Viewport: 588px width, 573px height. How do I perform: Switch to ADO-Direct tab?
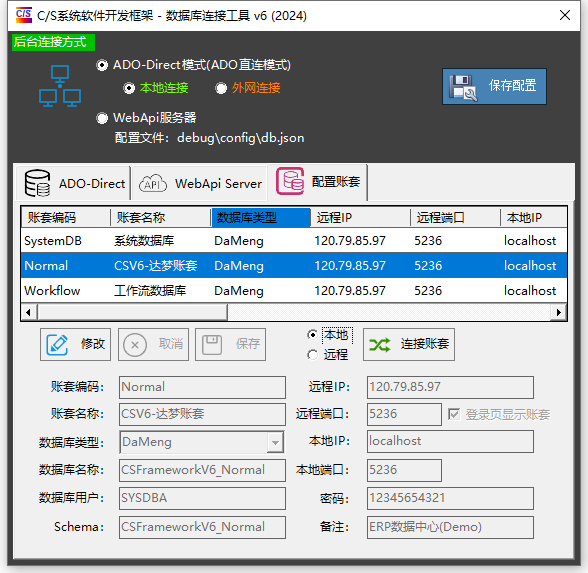coord(74,183)
